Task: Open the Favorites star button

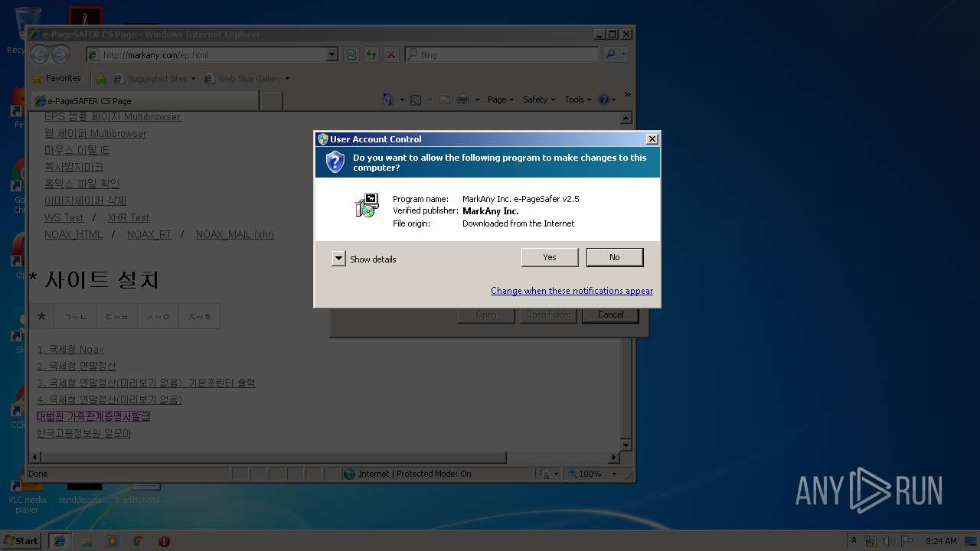Action: (56, 78)
